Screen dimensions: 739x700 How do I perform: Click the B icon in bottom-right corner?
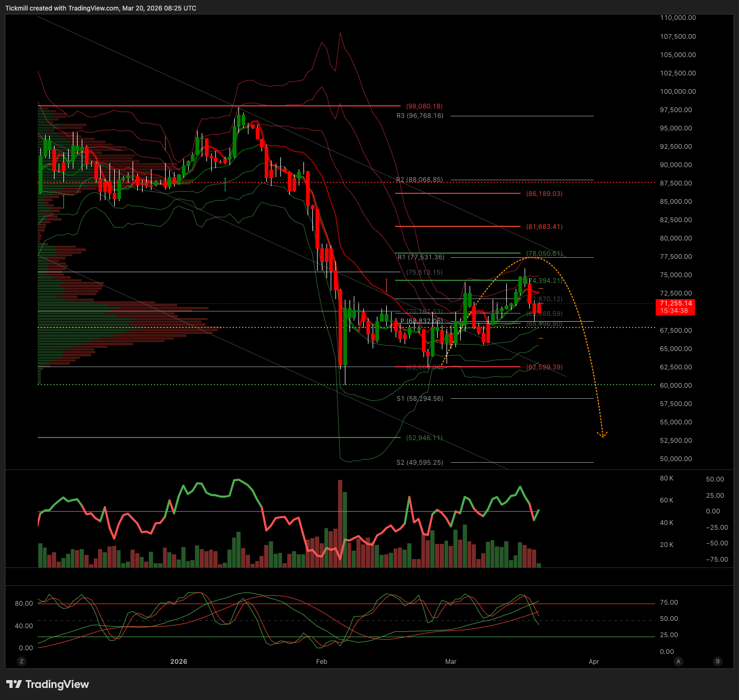(x=718, y=661)
